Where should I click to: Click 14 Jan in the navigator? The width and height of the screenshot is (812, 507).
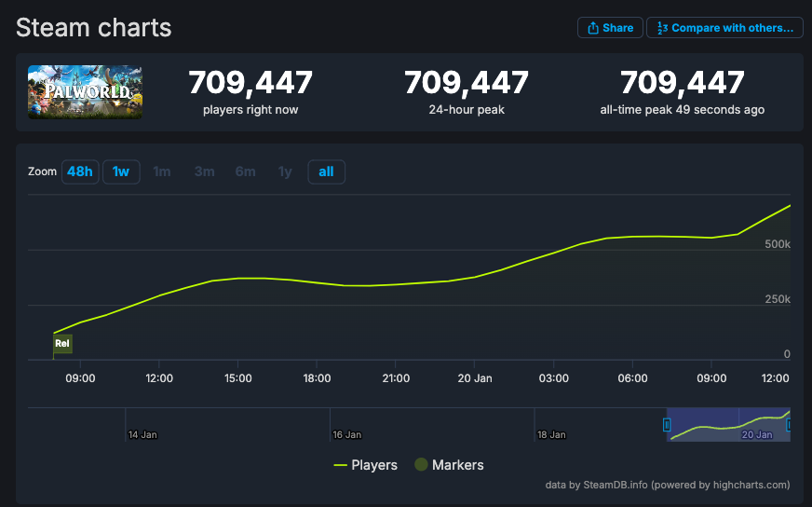point(142,435)
